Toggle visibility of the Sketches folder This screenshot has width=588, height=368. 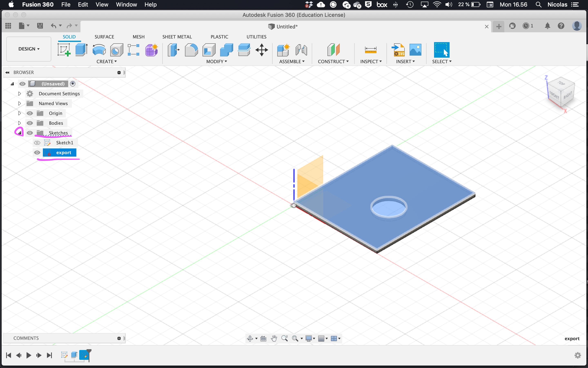tap(30, 133)
